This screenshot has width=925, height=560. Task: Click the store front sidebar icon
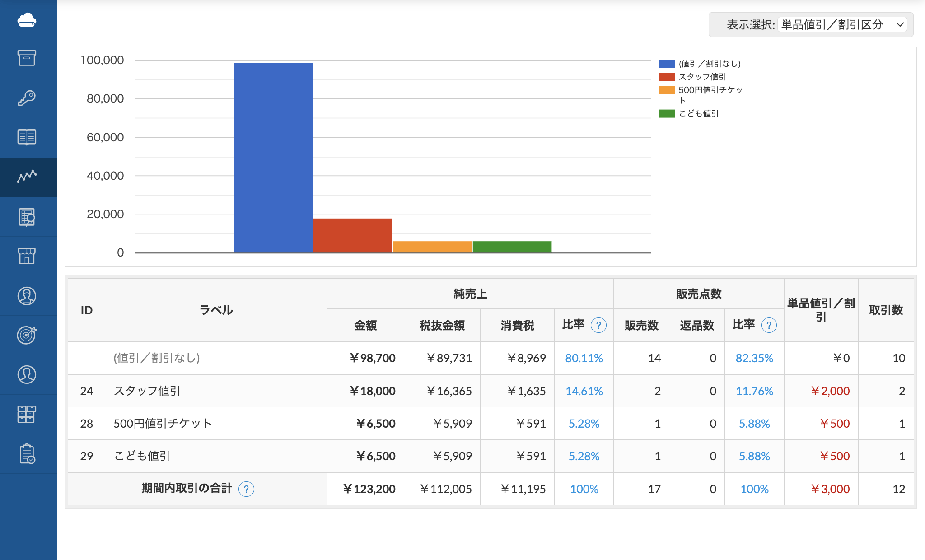tap(27, 256)
